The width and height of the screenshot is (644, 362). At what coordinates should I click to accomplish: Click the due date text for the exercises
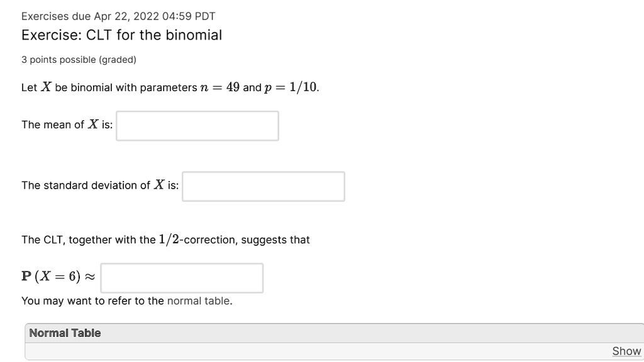coord(118,16)
